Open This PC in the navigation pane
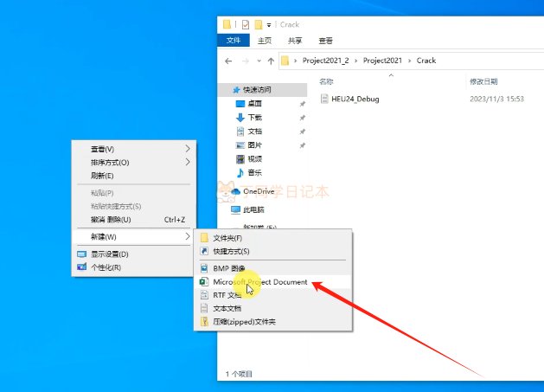 tap(253, 209)
